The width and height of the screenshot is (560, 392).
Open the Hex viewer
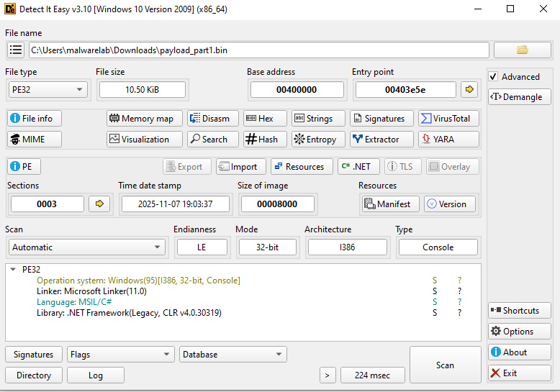[264, 119]
